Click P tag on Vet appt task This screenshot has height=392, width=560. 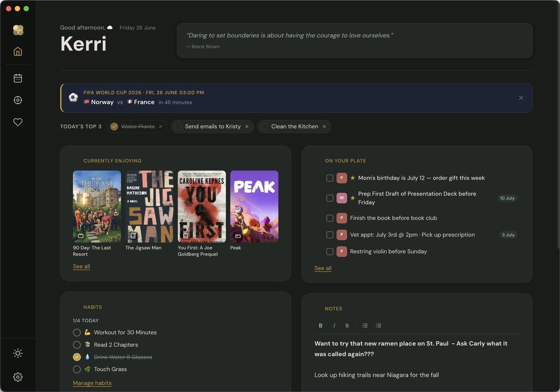342,235
